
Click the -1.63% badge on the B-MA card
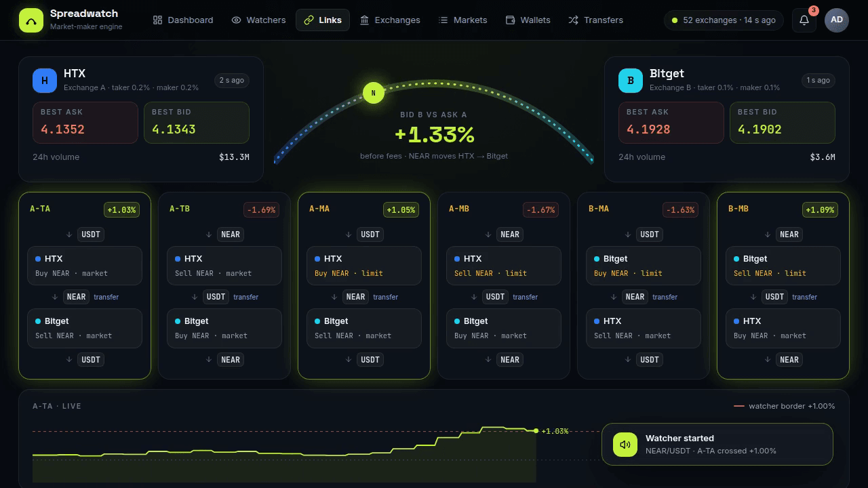click(x=680, y=210)
